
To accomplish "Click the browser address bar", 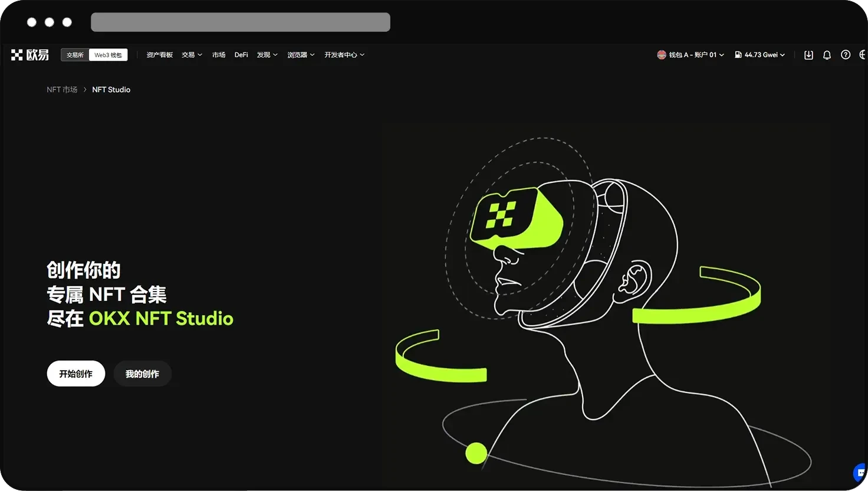I will pos(241,22).
